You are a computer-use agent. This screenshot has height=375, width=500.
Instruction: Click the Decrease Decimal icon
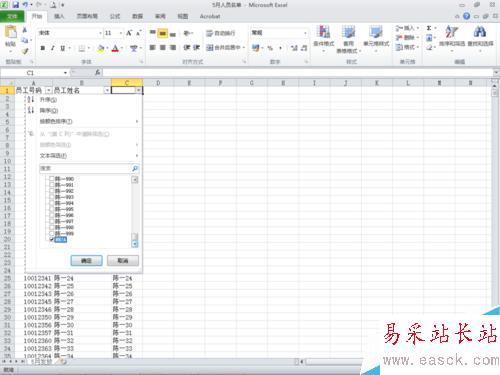(304, 48)
